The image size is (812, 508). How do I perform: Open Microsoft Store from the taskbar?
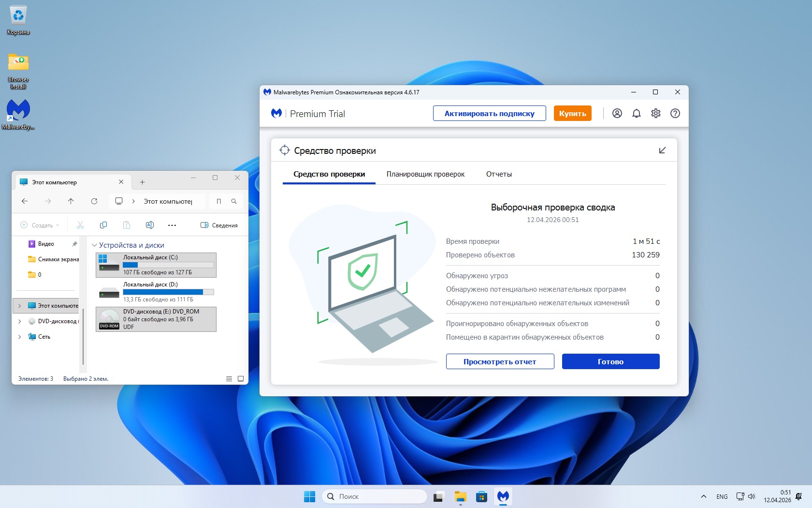click(x=481, y=496)
